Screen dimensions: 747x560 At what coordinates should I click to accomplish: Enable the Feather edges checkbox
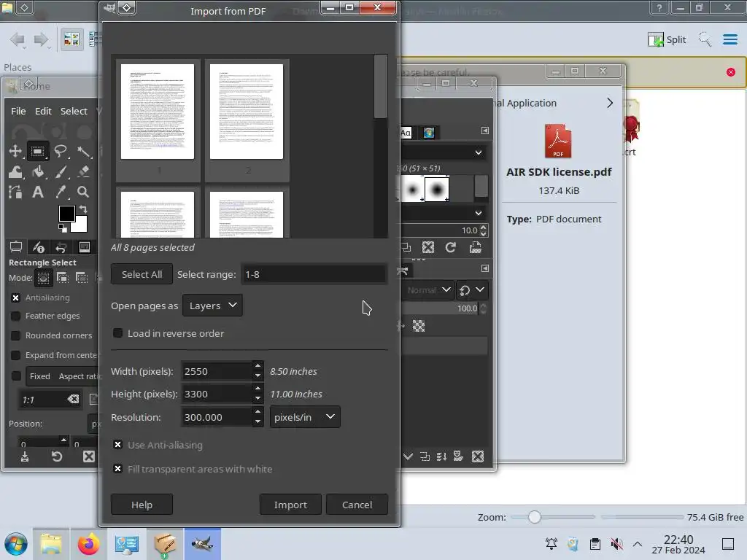pos(16,316)
